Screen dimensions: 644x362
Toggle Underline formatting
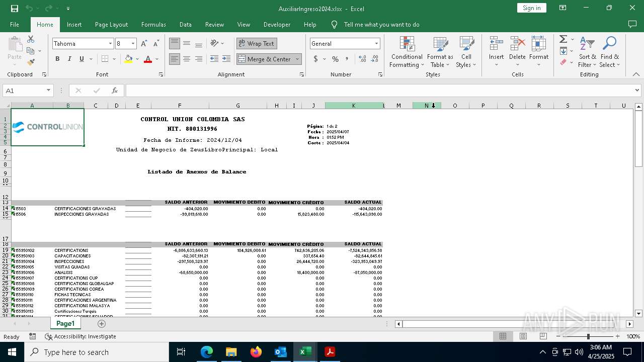point(82,59)
